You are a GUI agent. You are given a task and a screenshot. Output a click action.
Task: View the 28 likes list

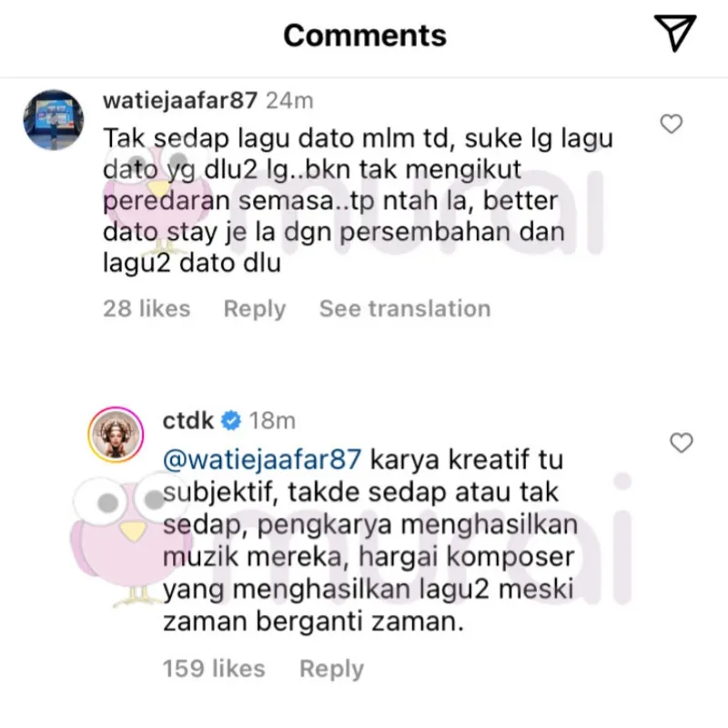147,308
